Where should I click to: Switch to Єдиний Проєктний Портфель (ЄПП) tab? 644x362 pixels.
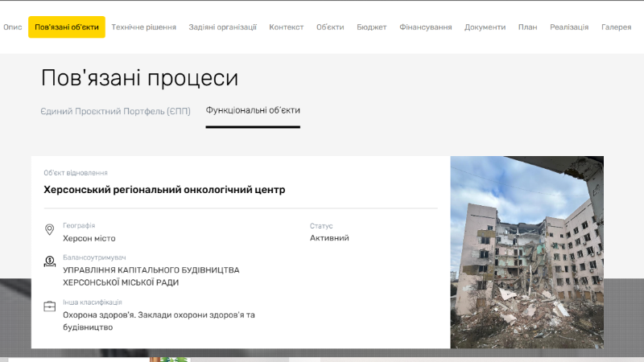(116, 111)
